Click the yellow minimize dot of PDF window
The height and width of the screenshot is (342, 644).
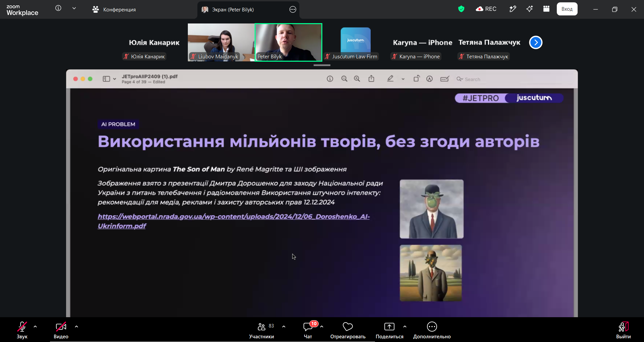83,79
